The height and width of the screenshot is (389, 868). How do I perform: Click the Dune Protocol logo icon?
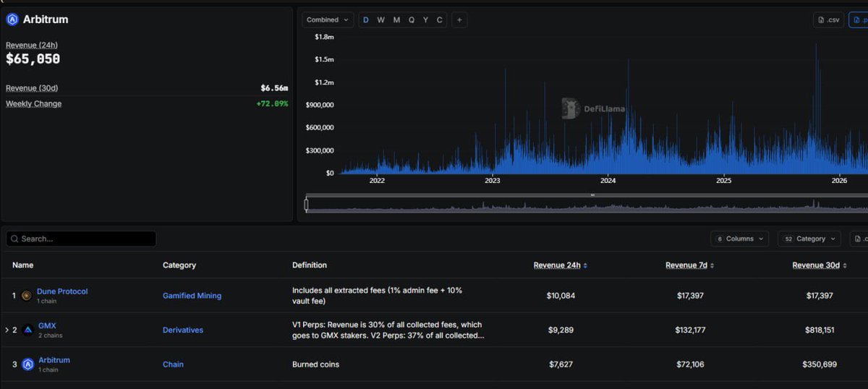(27, 296)
